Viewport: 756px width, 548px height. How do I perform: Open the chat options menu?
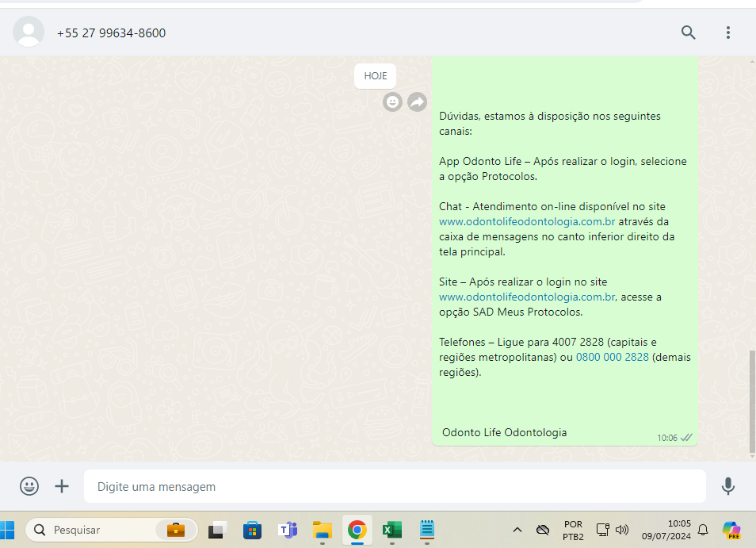[728, 33]
